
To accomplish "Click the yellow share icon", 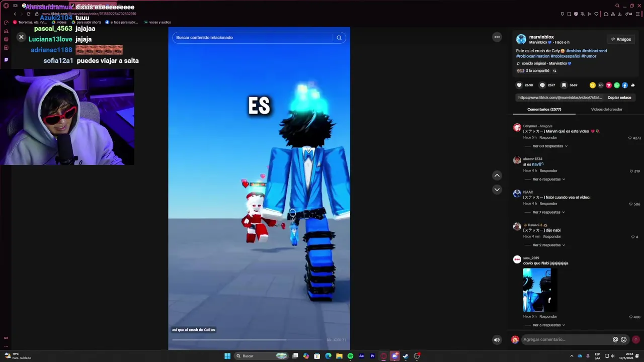I will point(593,85).
